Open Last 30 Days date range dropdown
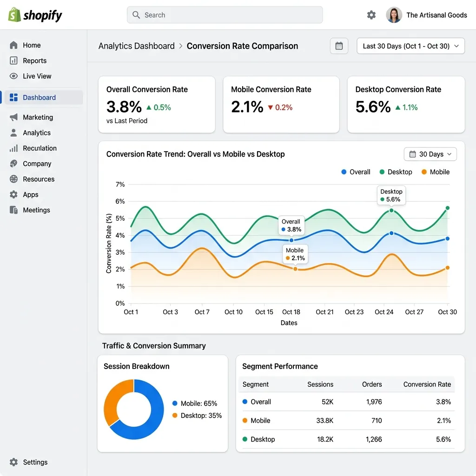Image resolution: width=476 pixels, height=476 pixels. tap(410, 46)
